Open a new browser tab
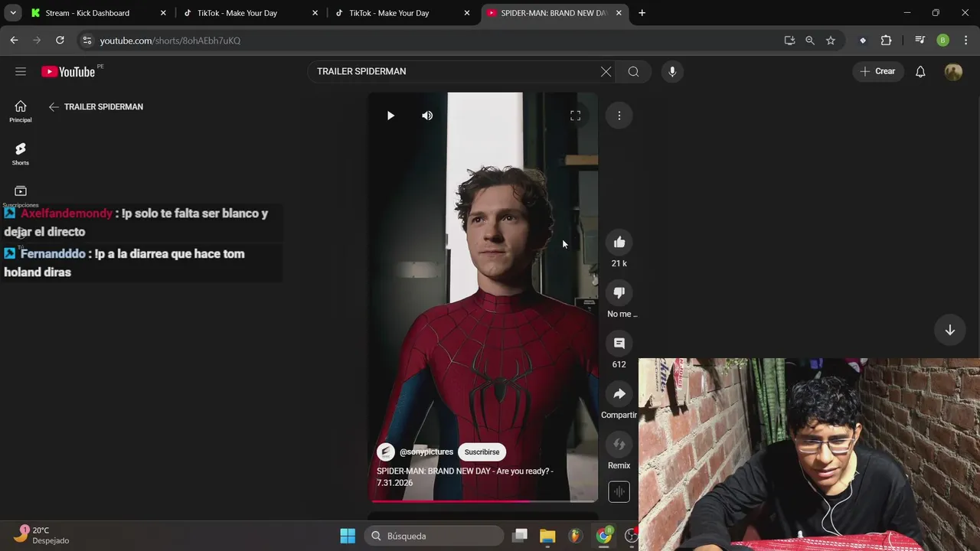The width and height of the screenshot is (980, 551). pyautogui.click(x=642, y=13)
